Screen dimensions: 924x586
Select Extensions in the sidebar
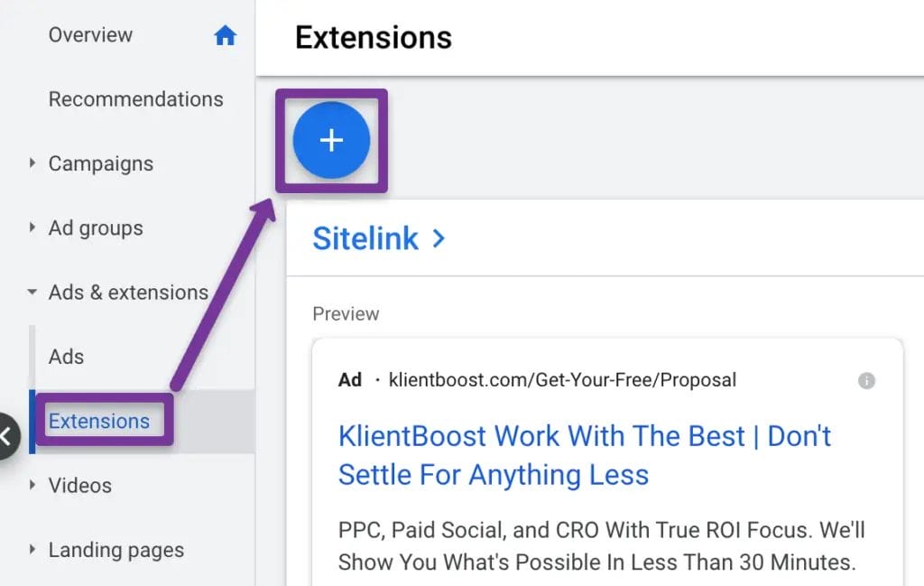point(101,421)
